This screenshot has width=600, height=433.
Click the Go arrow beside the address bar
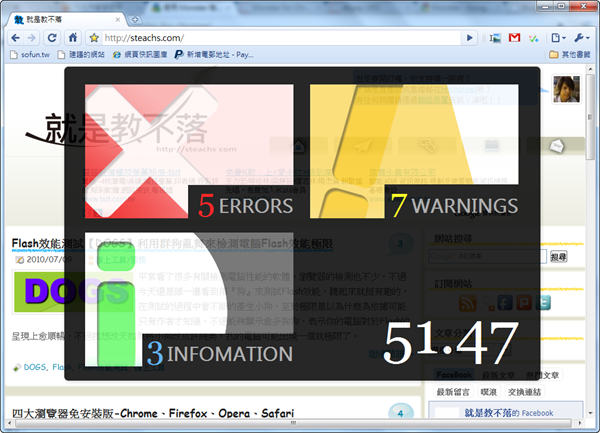pos(470,38)
